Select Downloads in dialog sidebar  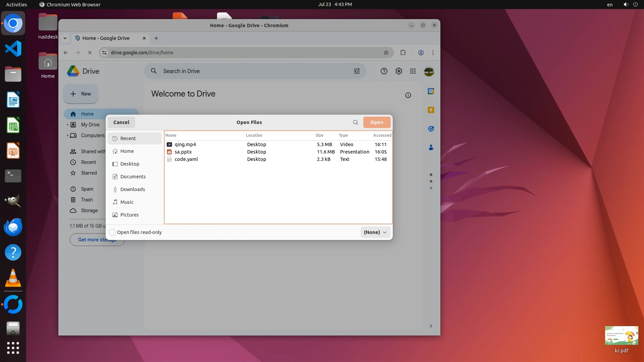click(132, 189)
